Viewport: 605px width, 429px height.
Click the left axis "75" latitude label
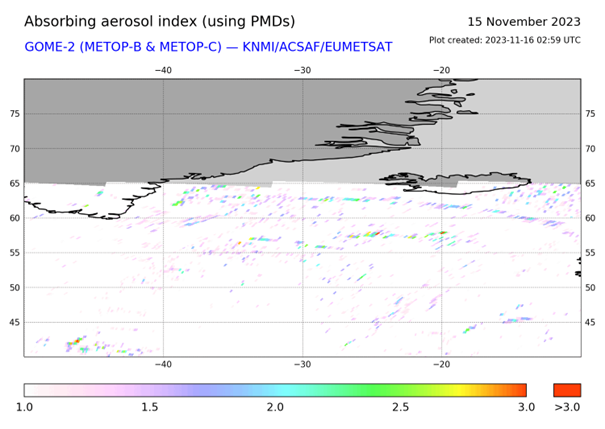click(14, 114)
